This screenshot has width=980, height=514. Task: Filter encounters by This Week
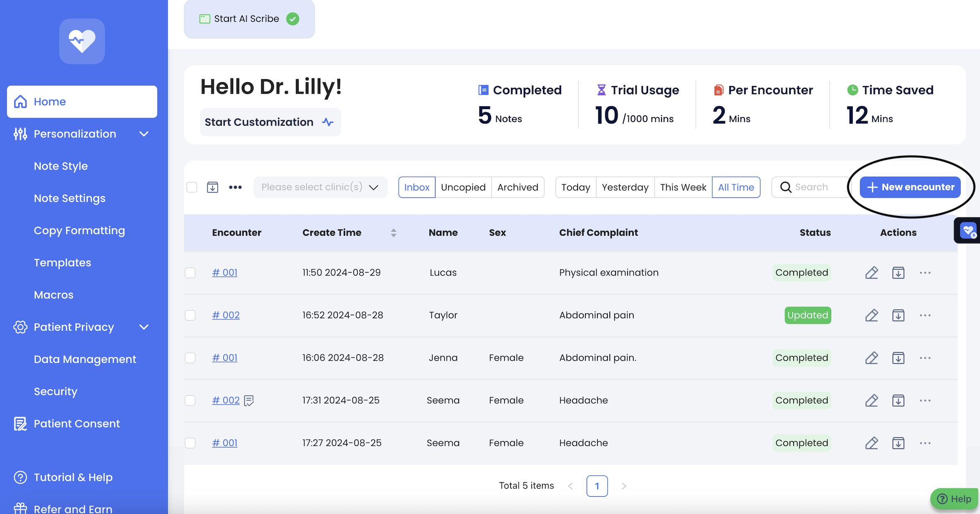(x=683, y=187)
